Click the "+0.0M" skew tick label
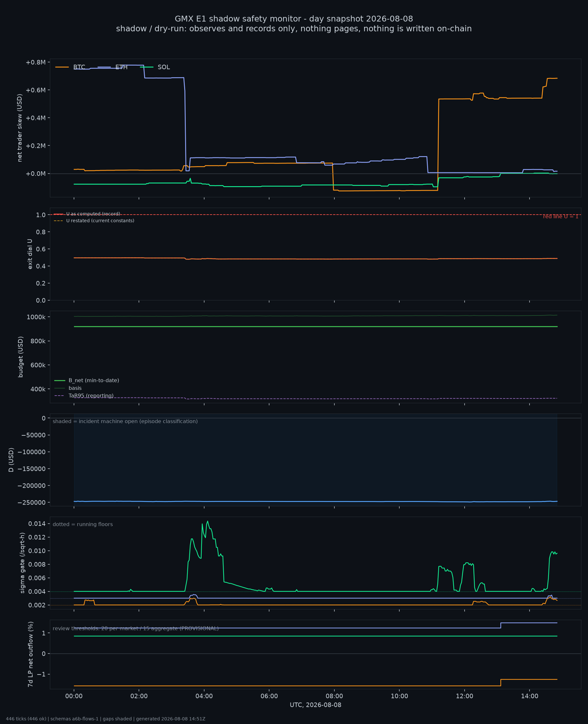This screenshot has height=724, width=588. (x=36, y=174)
